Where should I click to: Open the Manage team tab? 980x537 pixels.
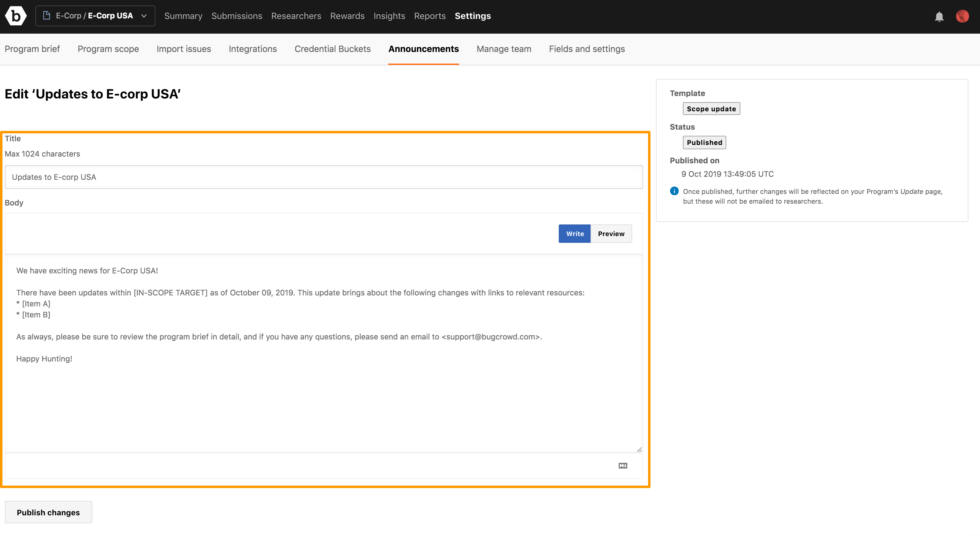(504, 49)
